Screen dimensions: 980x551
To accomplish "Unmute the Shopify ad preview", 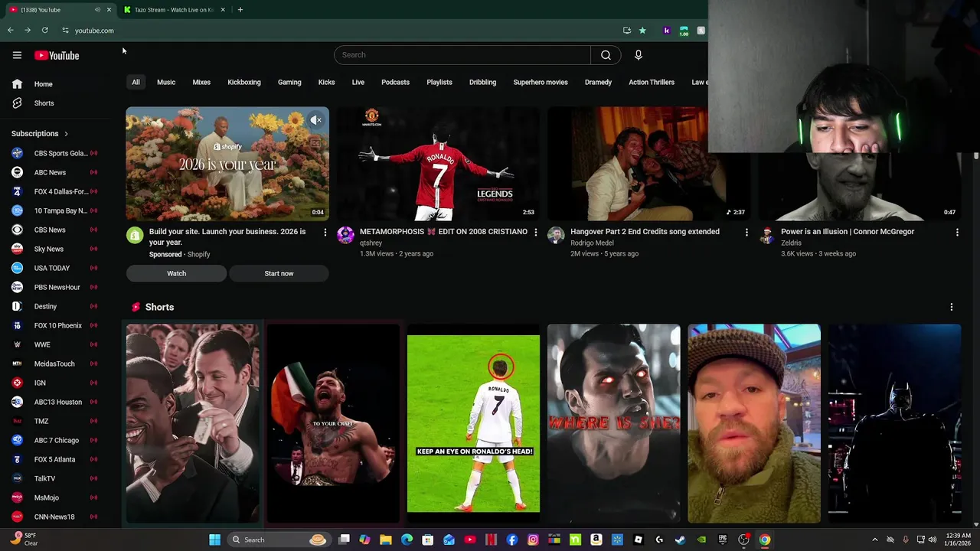I will [x=315, y=120].
